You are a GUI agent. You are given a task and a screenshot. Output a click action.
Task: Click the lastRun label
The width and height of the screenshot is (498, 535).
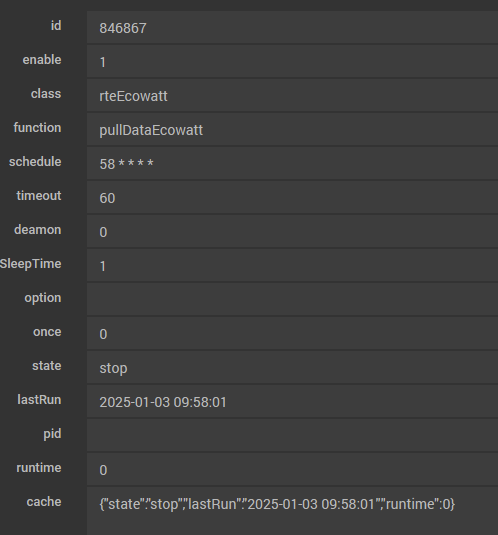pyautogui.click(x=39, y=400)
